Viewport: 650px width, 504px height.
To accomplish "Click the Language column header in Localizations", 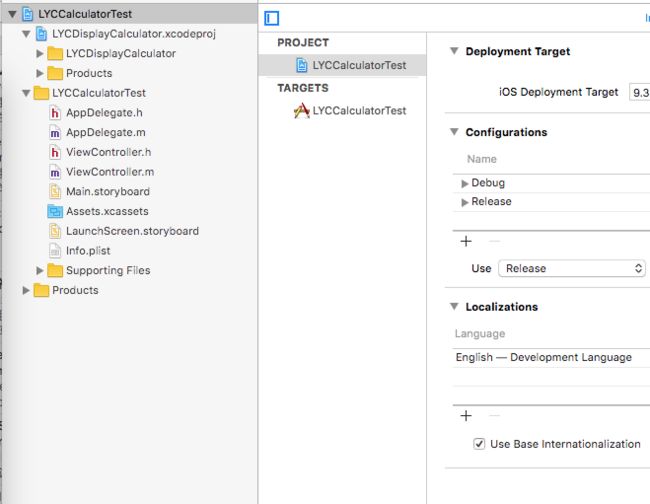I will (x=480, y=334).
